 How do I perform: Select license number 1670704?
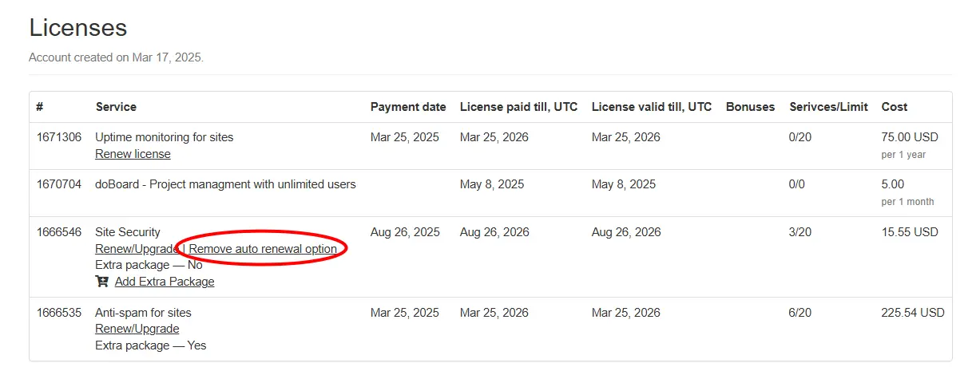coord(59,184)
